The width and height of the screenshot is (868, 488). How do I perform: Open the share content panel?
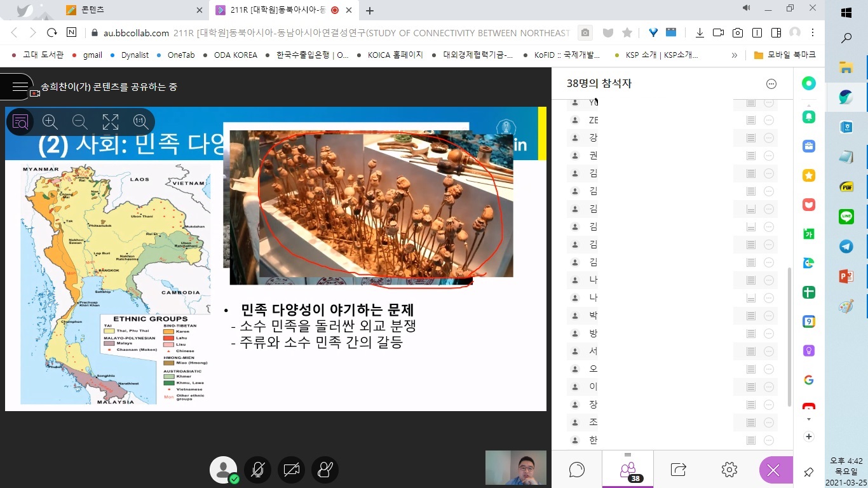678,470
